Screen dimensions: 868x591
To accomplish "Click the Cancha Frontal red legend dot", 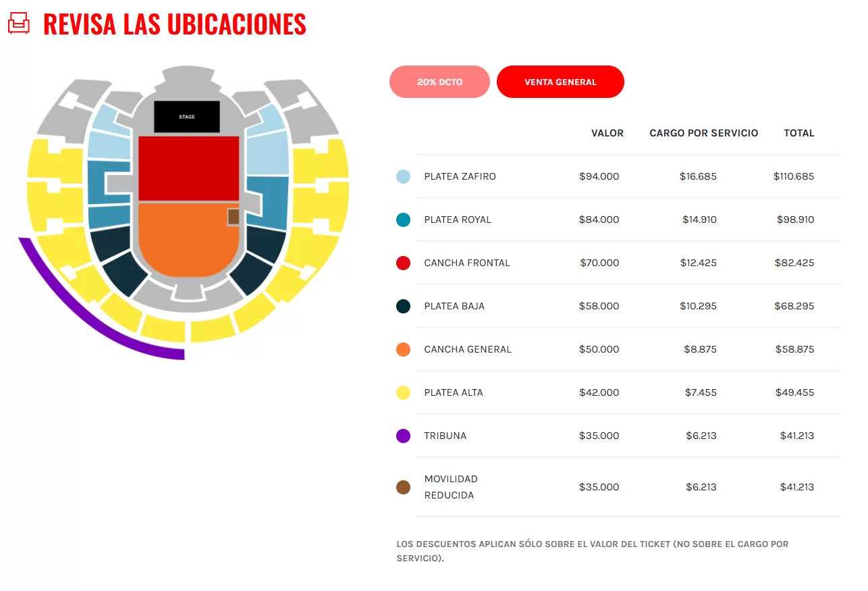I will tap(403, 263).
